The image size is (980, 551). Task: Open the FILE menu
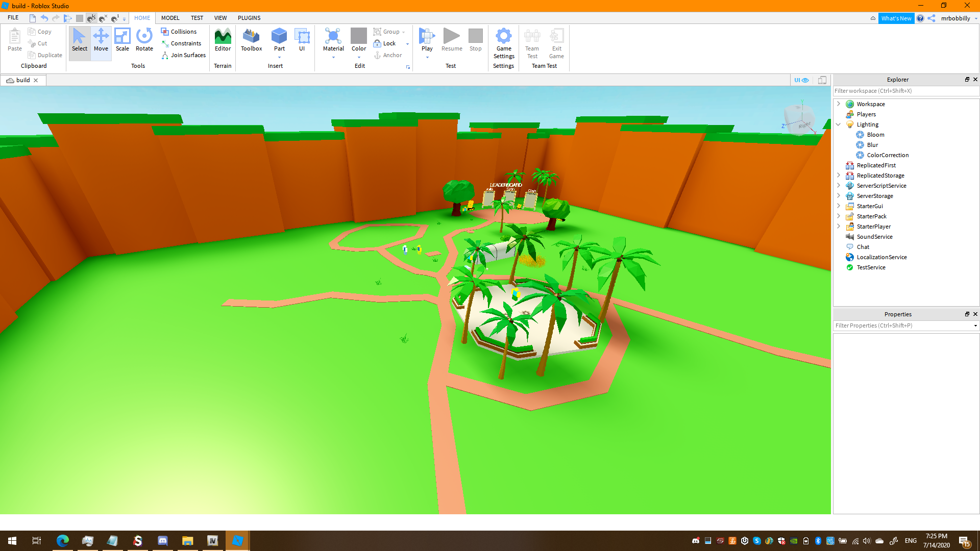13,18
